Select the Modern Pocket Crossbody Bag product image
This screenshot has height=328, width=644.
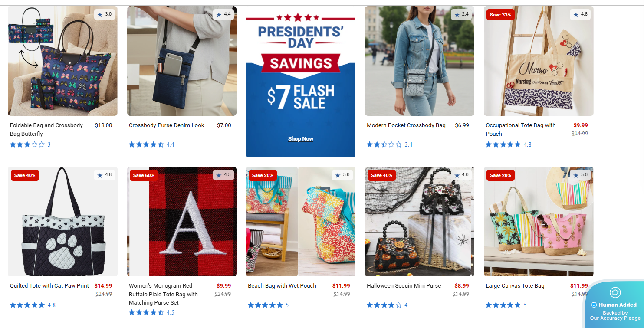coord(420,61)
